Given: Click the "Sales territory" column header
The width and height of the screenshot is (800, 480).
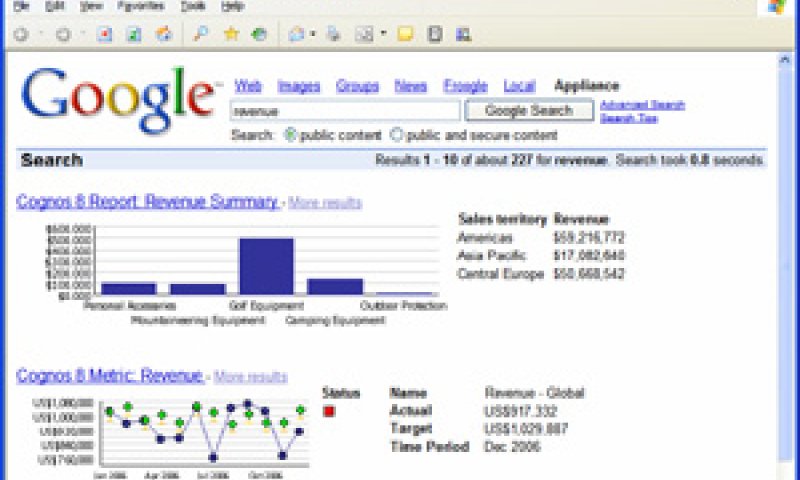Looking at the screenshot, I should coord(502,219).
